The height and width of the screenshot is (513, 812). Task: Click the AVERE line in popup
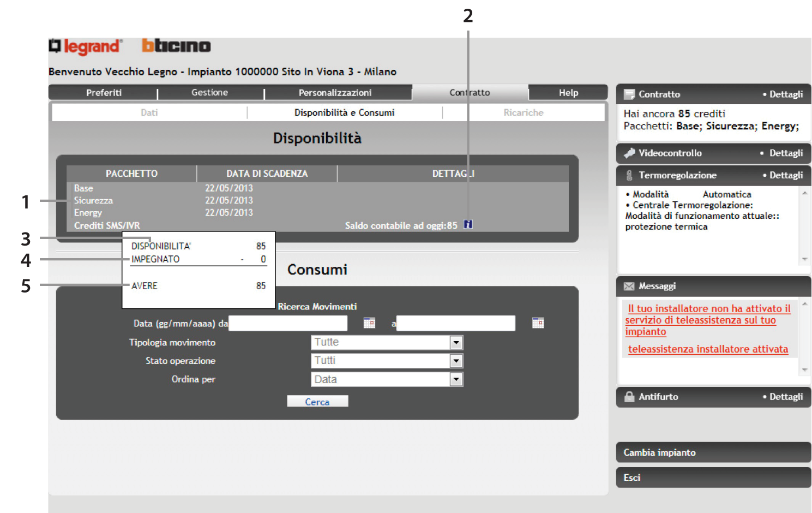[199, 286]
